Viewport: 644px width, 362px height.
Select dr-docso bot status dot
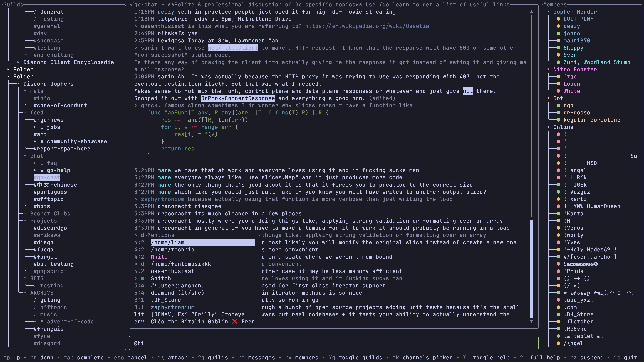tap(558, 113)
